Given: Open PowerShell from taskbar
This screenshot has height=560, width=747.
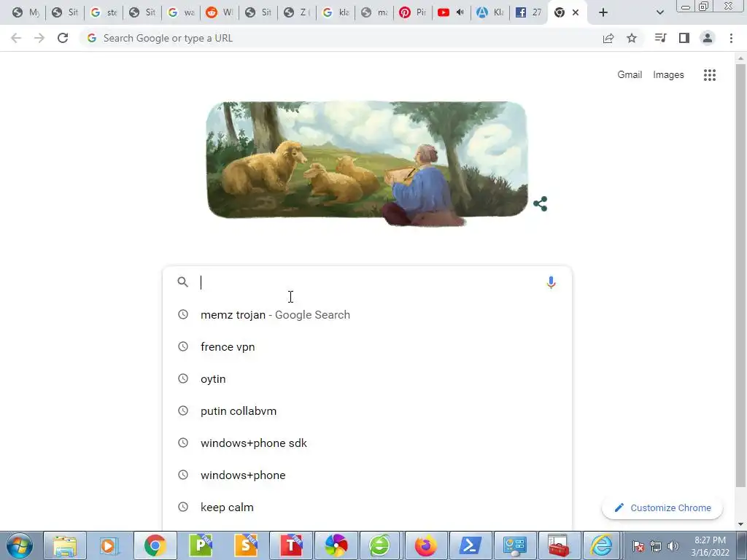Looking at the screenshot, I should (471, 545).
